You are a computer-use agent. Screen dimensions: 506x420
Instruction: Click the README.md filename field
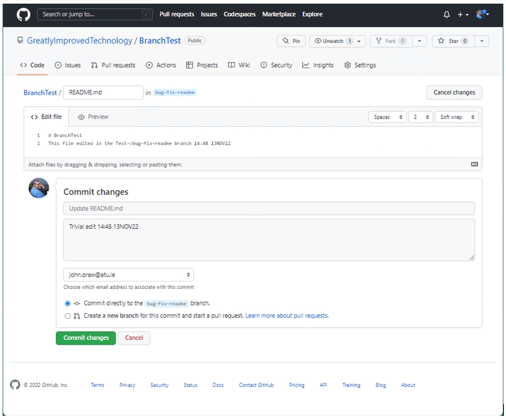coord(103,92)
